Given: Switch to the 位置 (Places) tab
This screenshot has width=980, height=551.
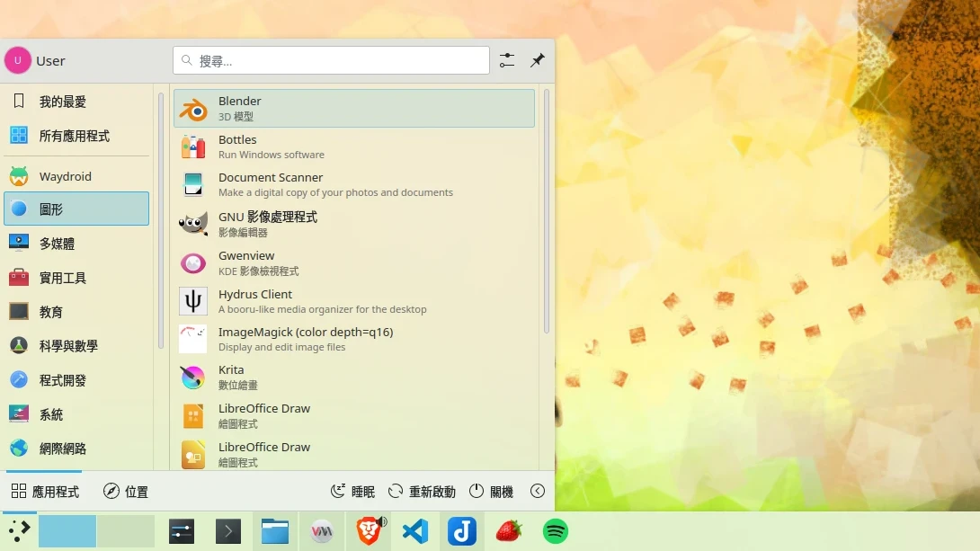Looking at the screenshot, I should point(126,491).
